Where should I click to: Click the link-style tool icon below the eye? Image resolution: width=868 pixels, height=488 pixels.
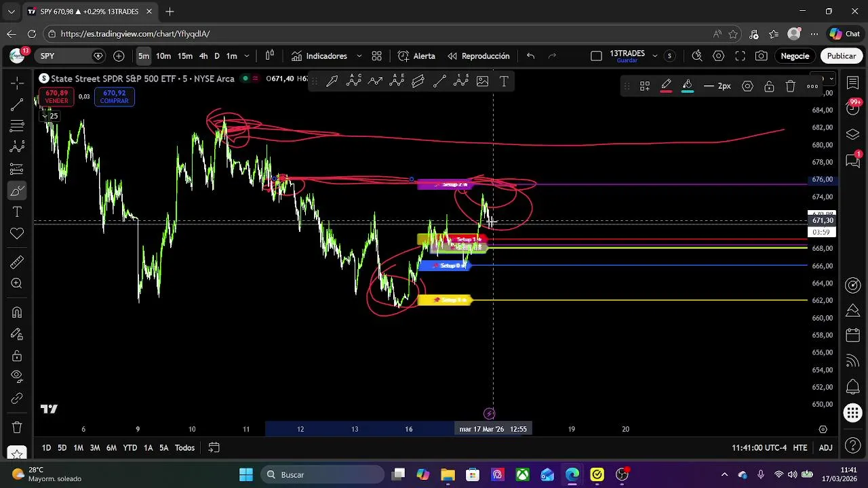[17, 399]
